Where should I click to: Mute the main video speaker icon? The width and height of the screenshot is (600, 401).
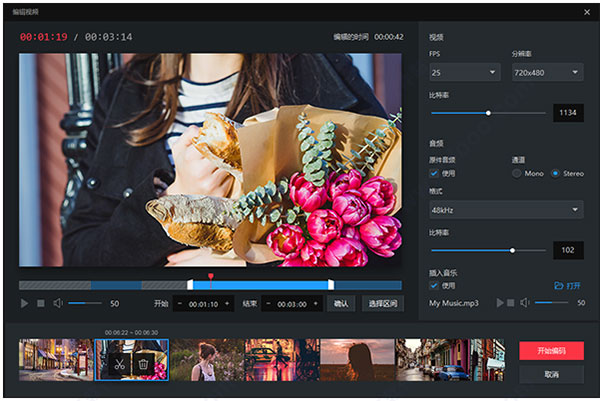point(58,303)
